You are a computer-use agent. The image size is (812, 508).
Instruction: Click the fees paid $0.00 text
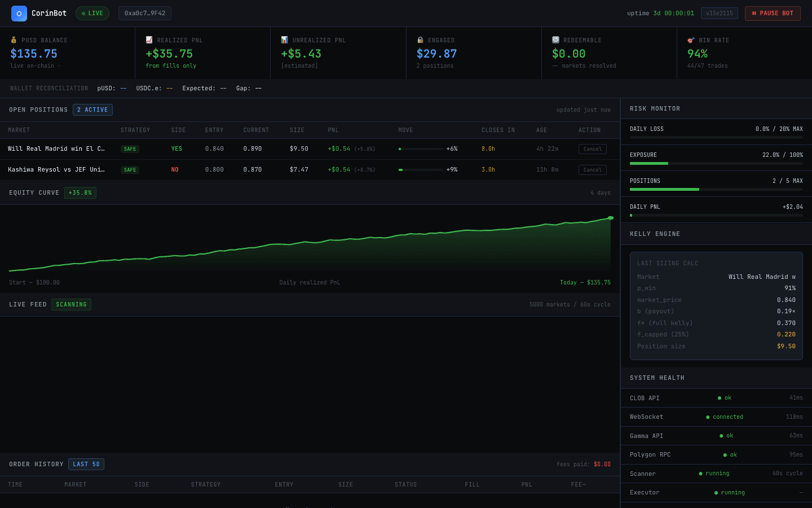(584, 465)
